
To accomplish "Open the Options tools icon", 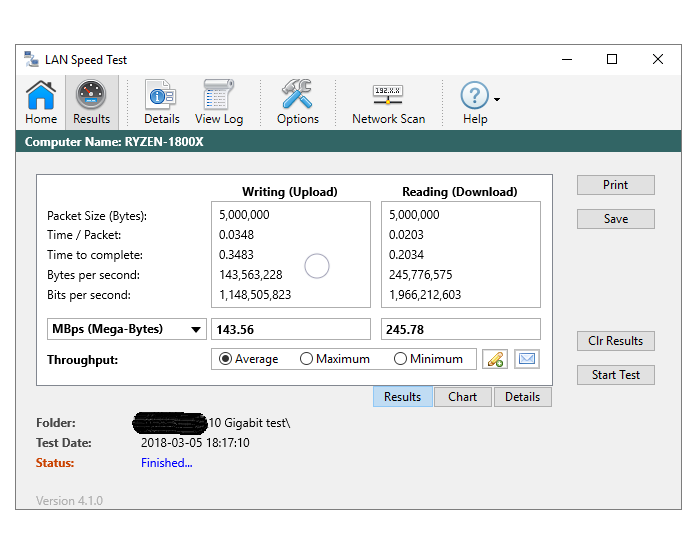I will coord(297,102).
